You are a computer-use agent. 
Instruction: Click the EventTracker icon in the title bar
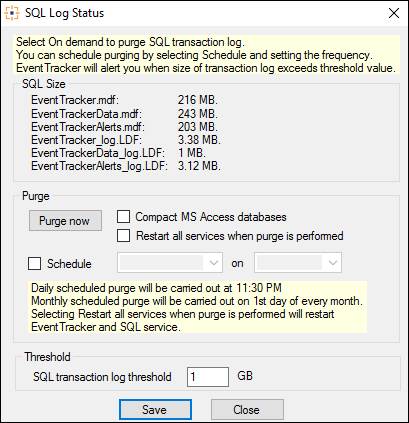pos(12,13)
